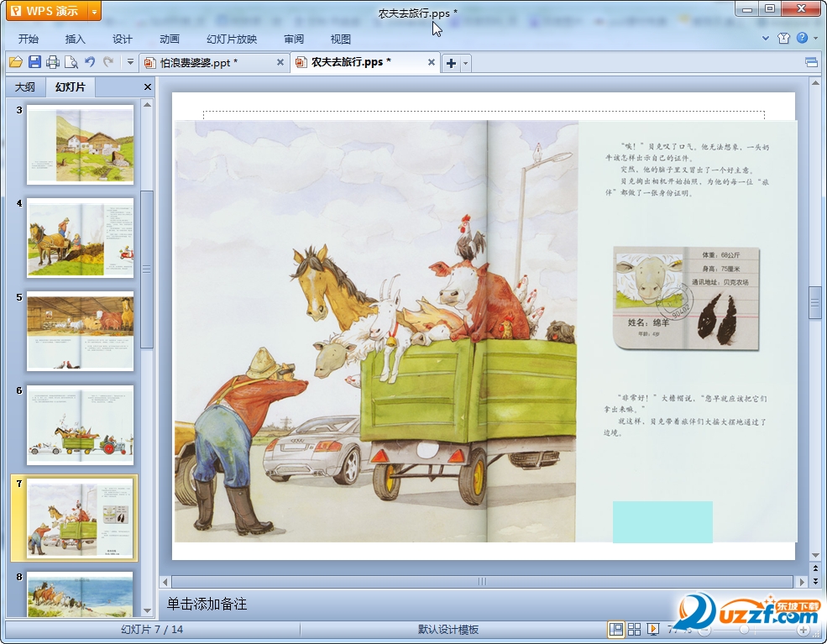
Task: Open the 插入 ribbon tab
Action: (75, 39)
